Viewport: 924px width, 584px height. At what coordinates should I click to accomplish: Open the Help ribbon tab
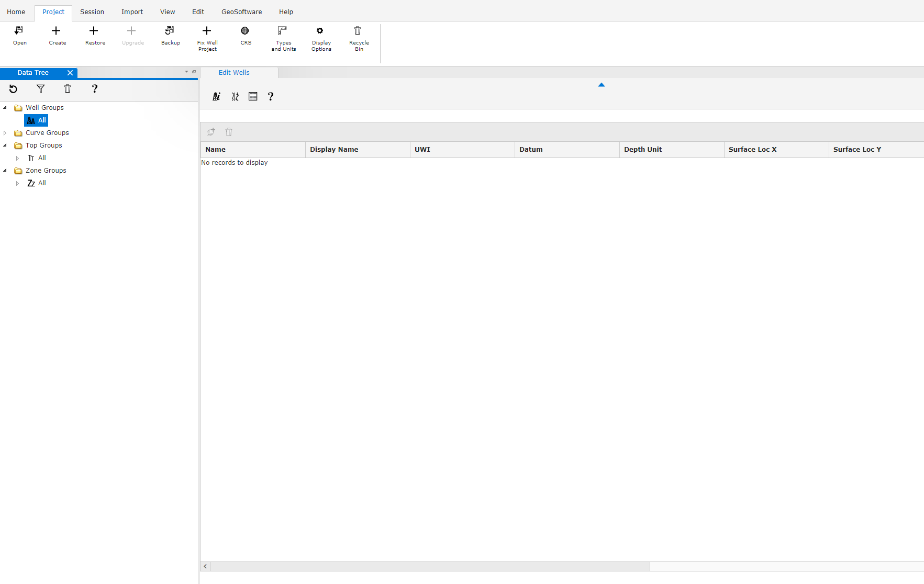coord(286,12)
